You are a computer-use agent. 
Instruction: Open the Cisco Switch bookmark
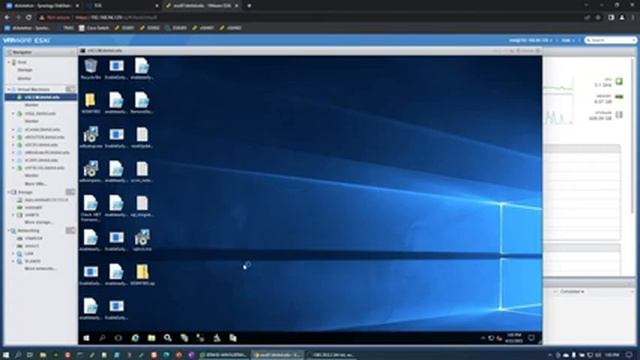(94, 28)
